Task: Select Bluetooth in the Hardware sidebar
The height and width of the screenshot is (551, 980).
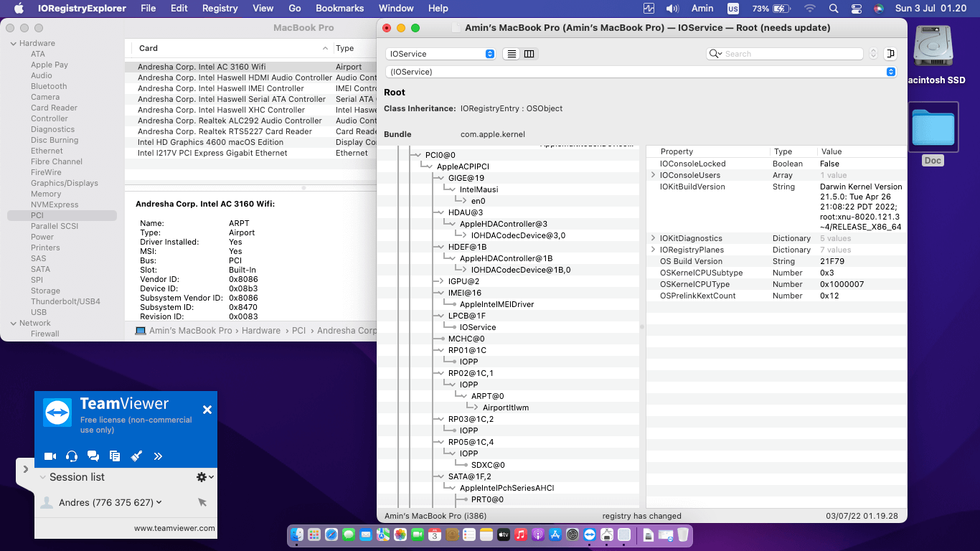Action: point(49,86)
